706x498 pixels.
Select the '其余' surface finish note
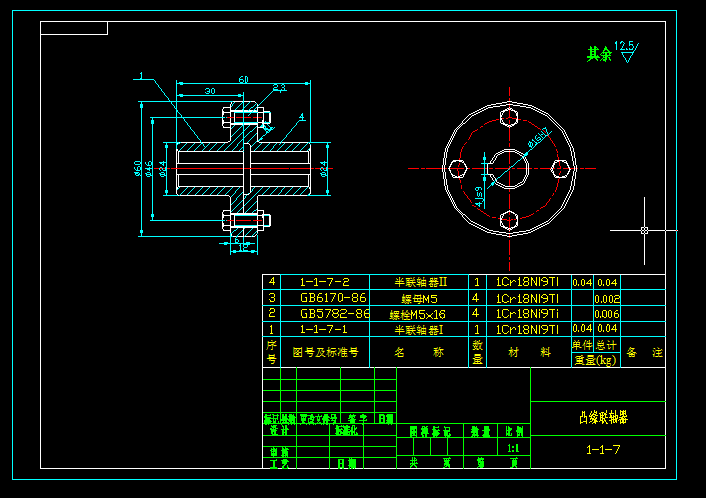(x=599, y=54)
